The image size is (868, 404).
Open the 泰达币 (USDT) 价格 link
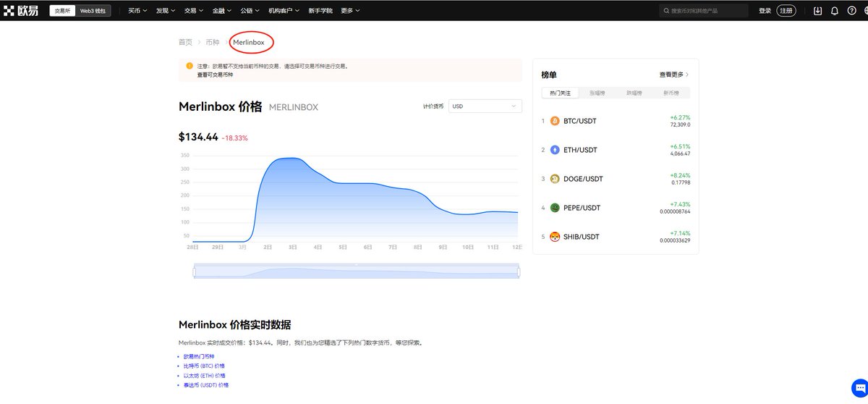[206, 385]
